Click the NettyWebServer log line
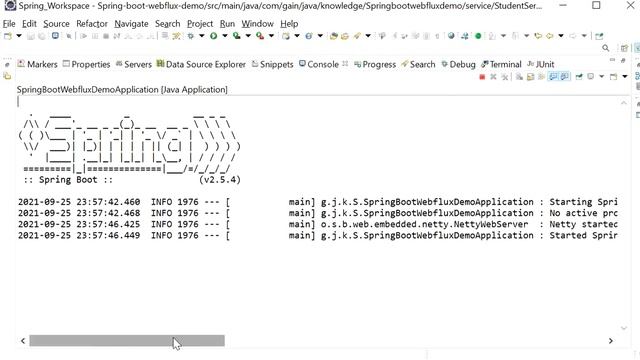This screenshot has height=360, width=640. click(x=318, y=224)
